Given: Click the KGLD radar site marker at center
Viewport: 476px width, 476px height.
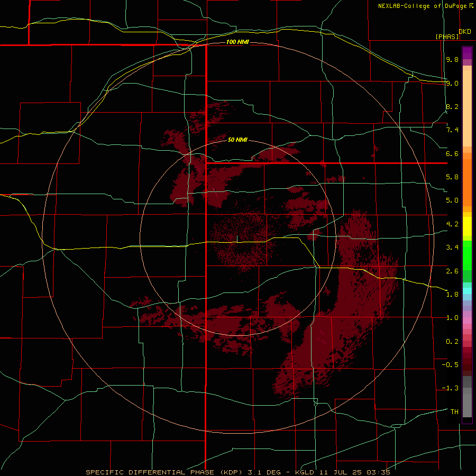Looking at the screenshot, I should pos(237,239).
